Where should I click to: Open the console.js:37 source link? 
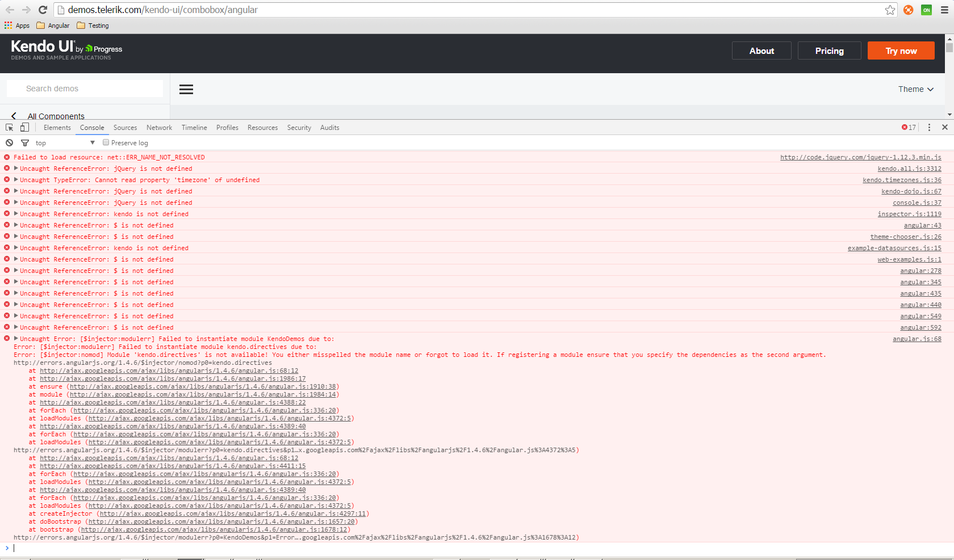pos(917,203)
